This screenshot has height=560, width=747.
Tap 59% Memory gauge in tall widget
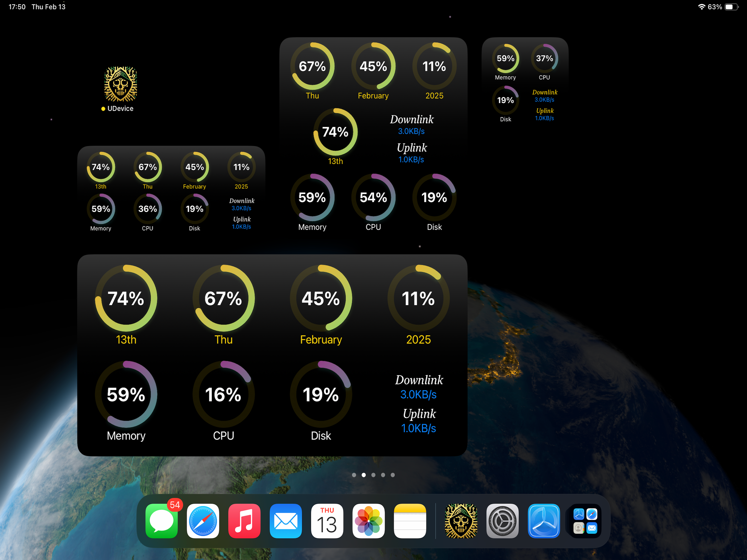(312, 197)
